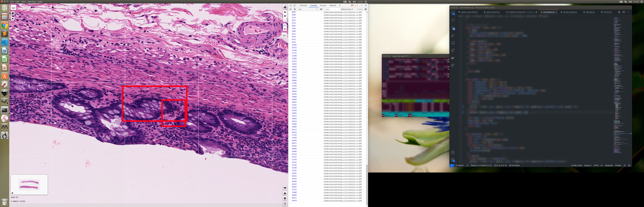
Task: Open the speed_patch.py editor tab
Action: 493,12
